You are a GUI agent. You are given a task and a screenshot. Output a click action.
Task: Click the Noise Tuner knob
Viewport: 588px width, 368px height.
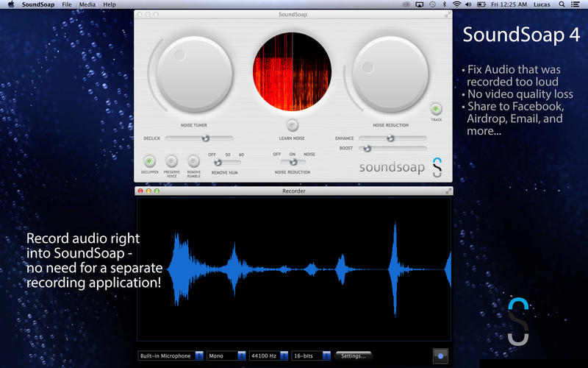pos(195,74)
